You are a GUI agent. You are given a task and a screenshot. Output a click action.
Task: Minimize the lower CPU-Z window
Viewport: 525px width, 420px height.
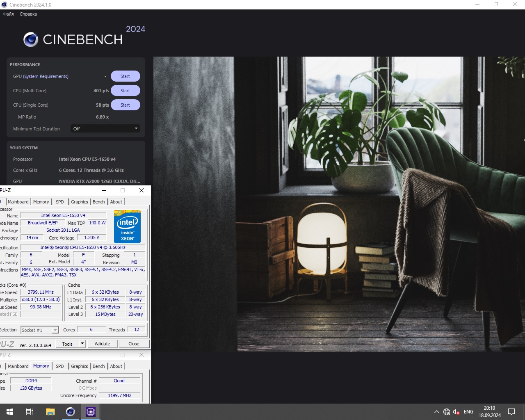pyautogui.click(x=104, y=355)
